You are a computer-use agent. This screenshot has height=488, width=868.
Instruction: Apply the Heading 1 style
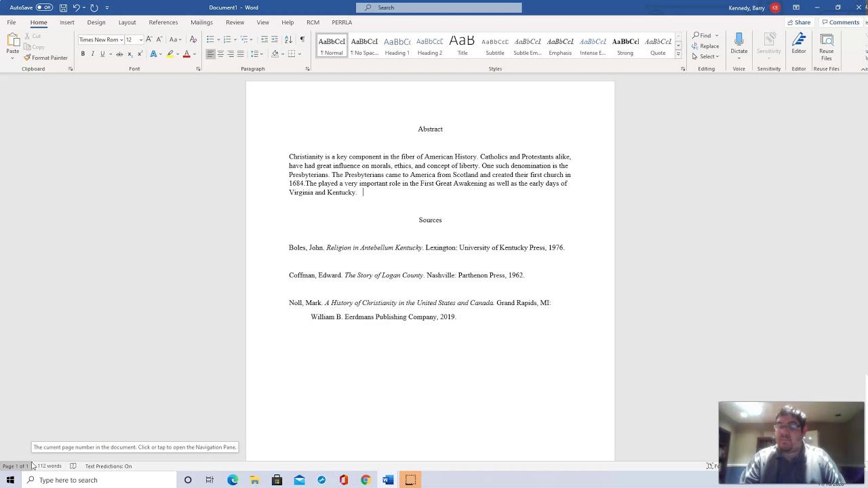pos(397,45)
